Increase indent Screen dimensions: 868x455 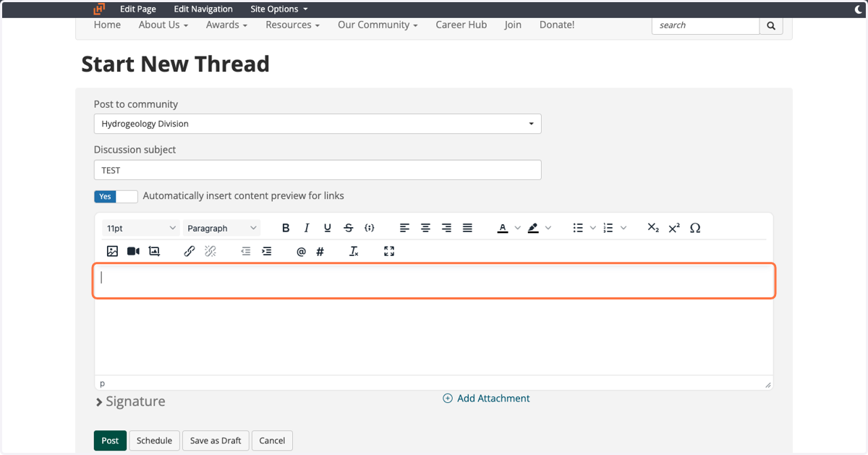coord(267,251)
